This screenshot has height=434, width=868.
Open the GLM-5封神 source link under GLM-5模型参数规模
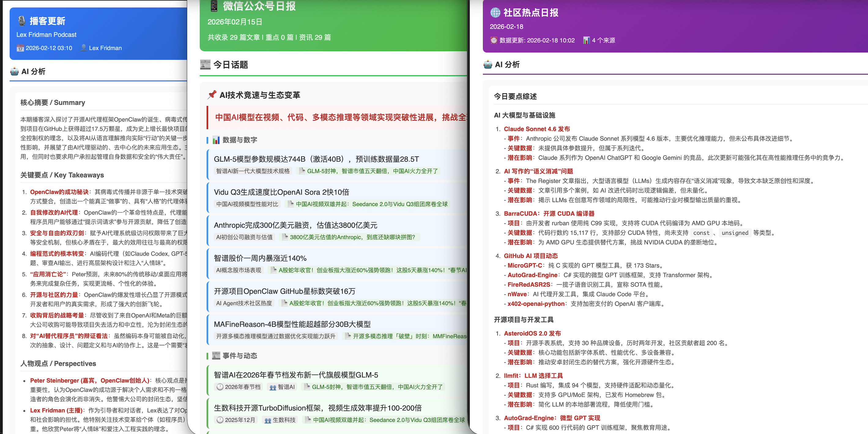pos(372,171)
